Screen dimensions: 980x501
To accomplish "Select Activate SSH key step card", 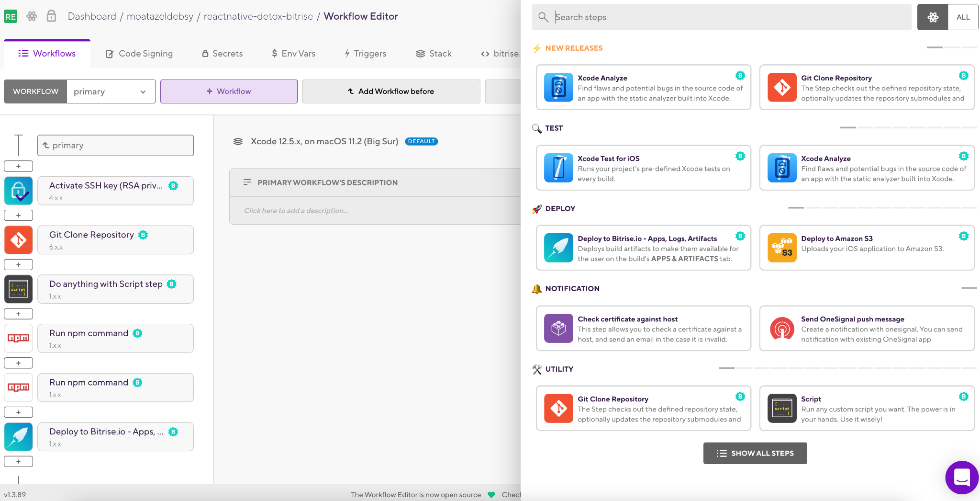I will [115, 191].
